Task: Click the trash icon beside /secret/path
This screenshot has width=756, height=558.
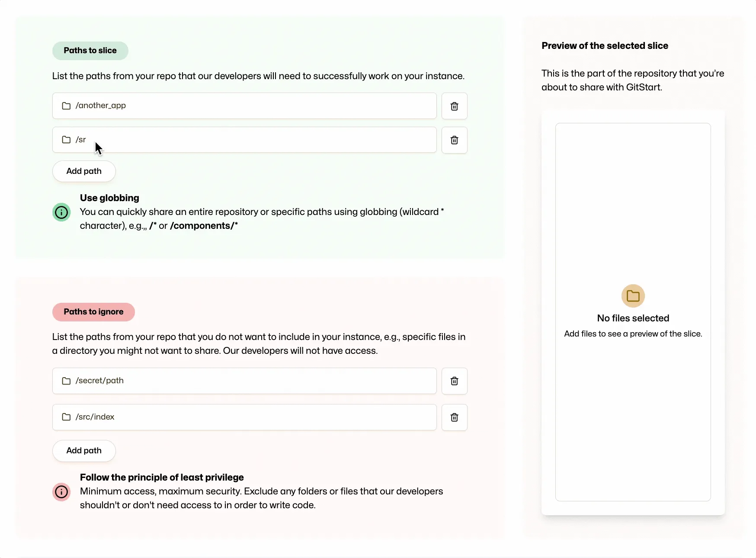Action: pyautogui.click(x=454, y=381)
